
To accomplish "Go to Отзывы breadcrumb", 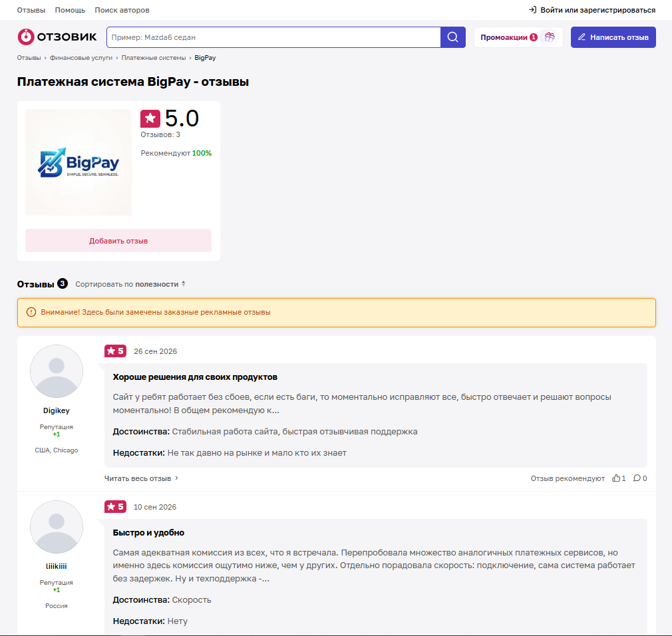I will 29,57.
